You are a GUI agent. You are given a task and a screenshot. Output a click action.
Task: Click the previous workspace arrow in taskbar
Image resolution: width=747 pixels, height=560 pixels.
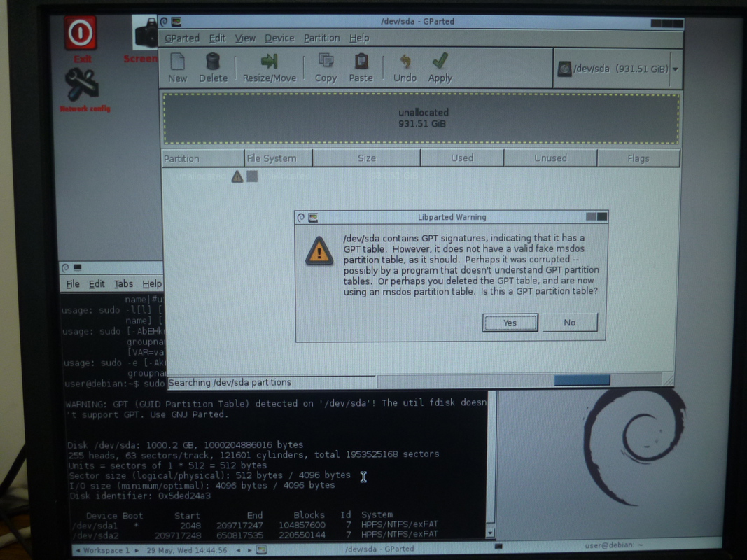(x=78, y=550)
